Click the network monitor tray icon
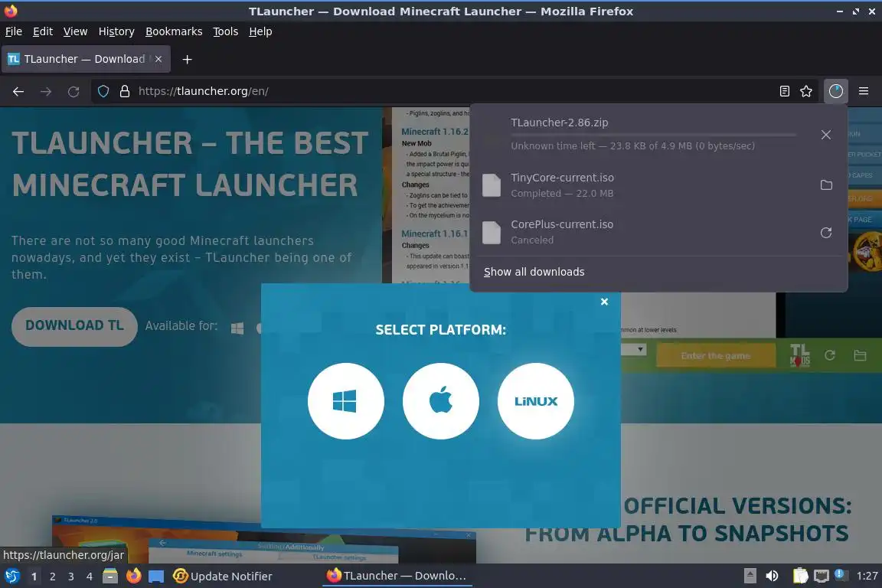Screen dimensions: 882x588 (x=822, y=576)
